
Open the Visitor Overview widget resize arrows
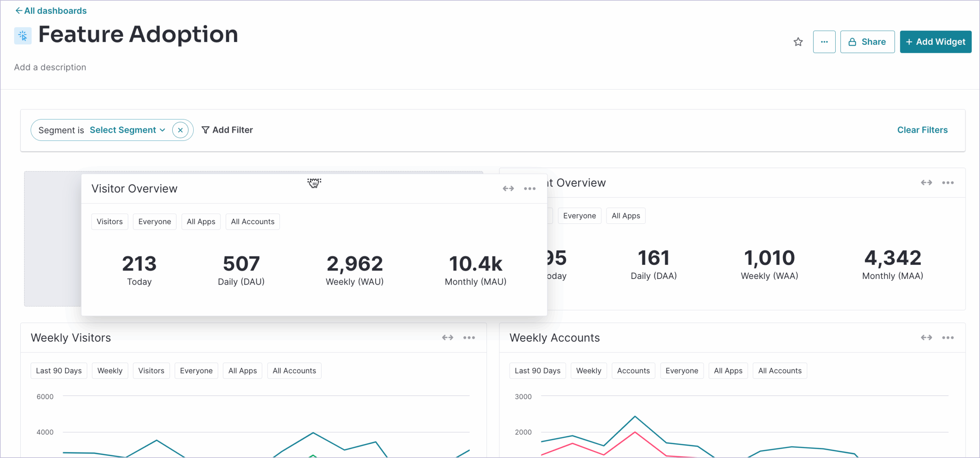click(x=508, y=188)
